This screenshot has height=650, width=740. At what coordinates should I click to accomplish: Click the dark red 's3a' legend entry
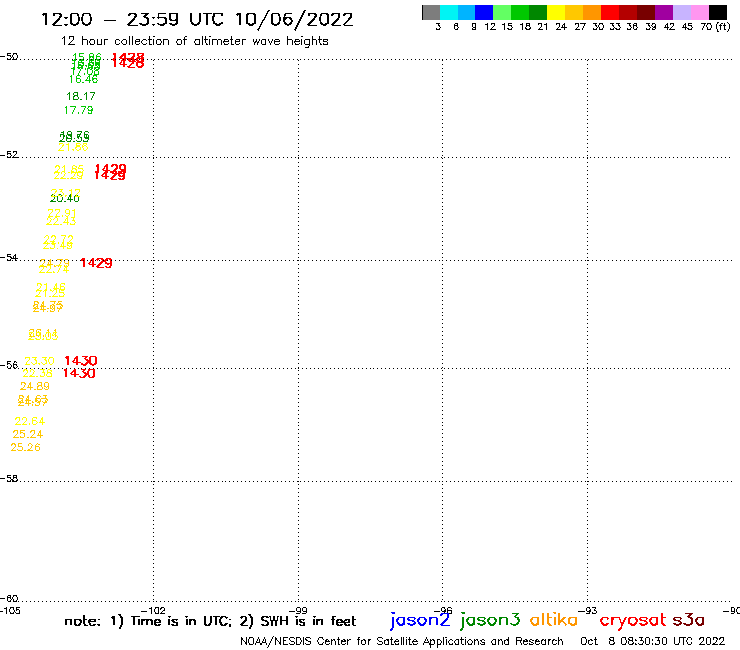(x=688, y=620)
